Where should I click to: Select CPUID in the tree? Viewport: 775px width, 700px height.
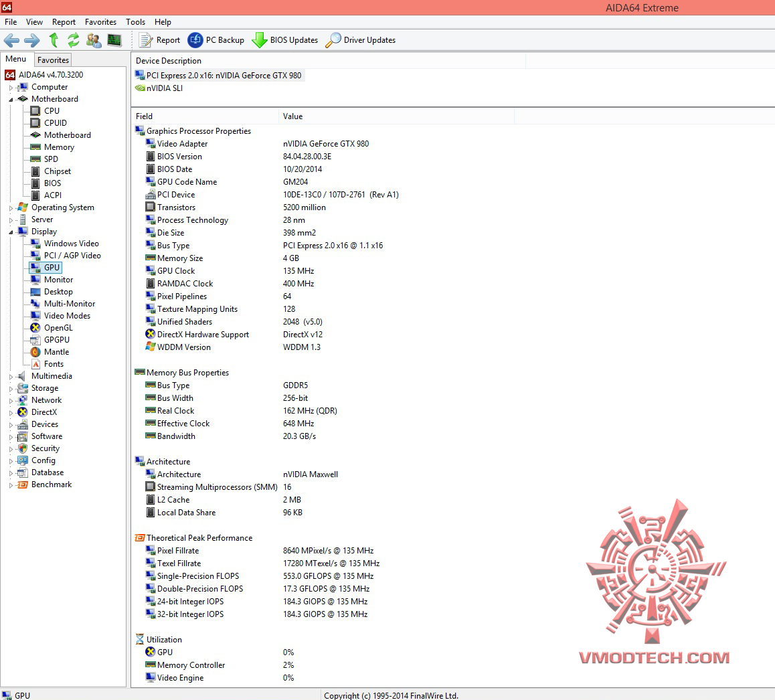point(56,122)
